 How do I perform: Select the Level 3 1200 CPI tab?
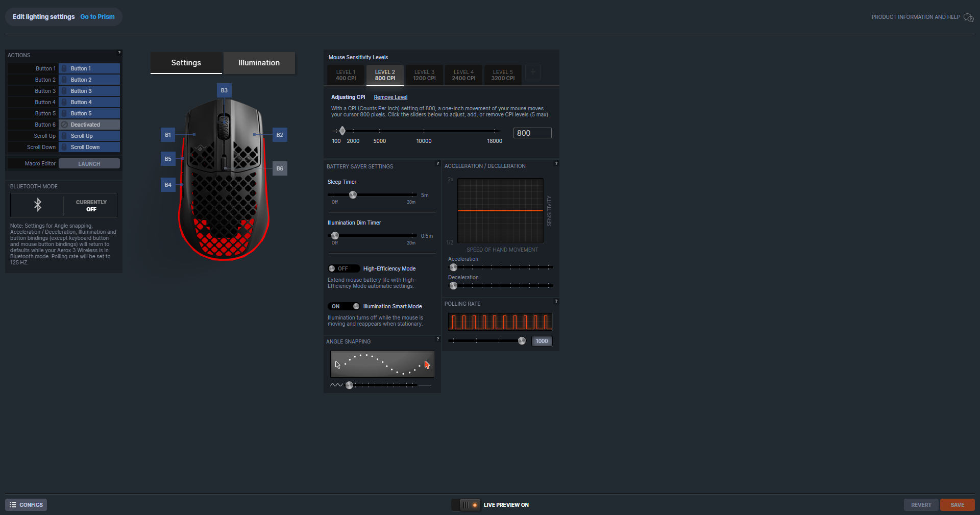(x=424, y=75)
